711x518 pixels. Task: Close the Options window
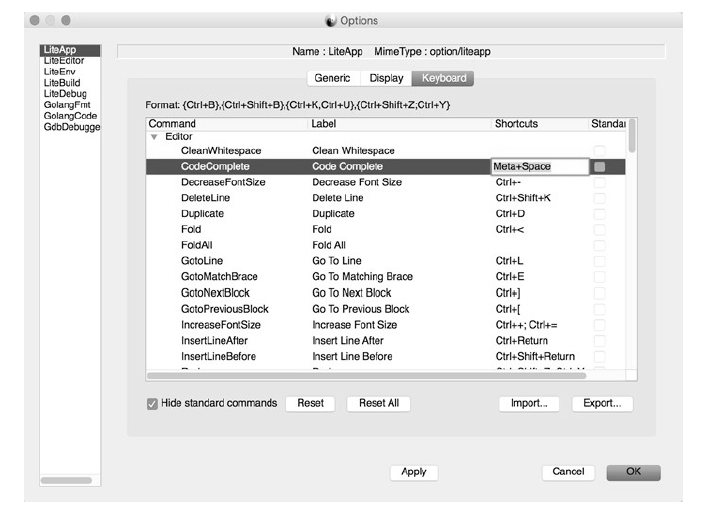coord(34,20)
